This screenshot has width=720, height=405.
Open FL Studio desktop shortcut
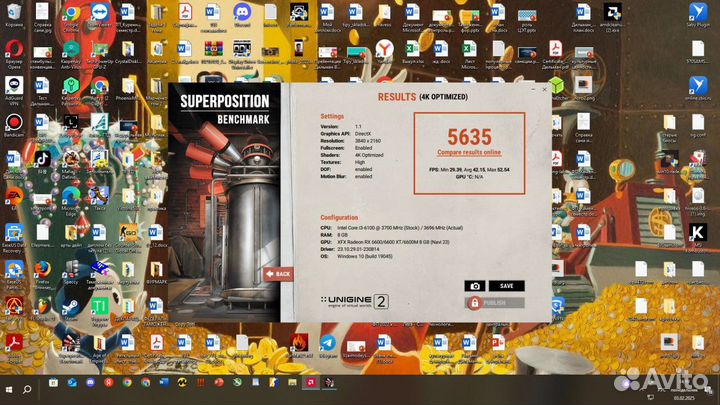click(x=42, y=308)
